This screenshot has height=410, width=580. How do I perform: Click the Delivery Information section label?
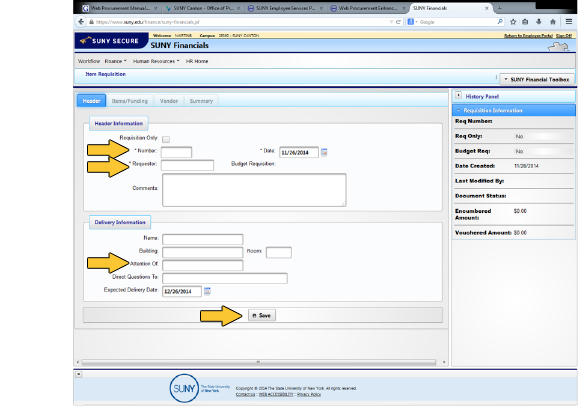coord(120,222)
